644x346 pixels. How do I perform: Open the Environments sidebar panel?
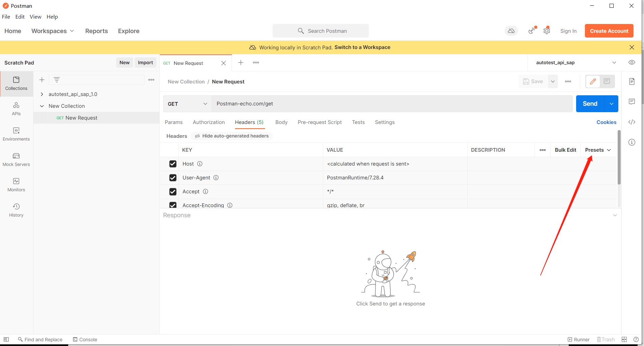[16, 134]
